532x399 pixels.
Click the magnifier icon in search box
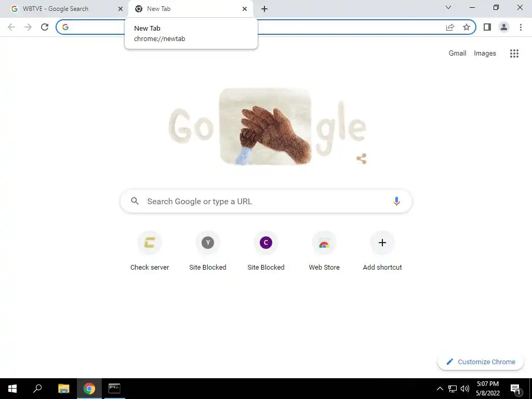[135, 201]
